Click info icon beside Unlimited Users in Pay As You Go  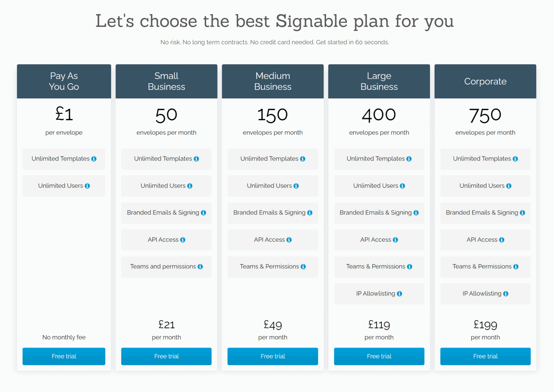point(88,186)
